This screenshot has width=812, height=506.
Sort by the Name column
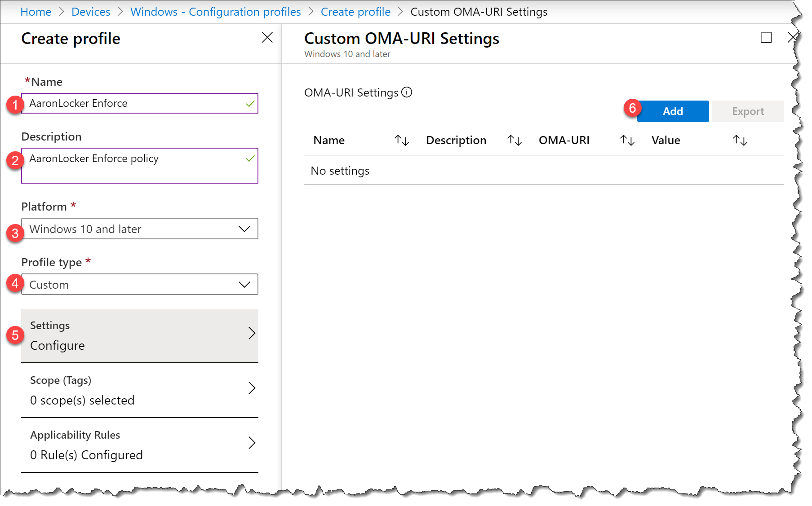pos(401,140)
